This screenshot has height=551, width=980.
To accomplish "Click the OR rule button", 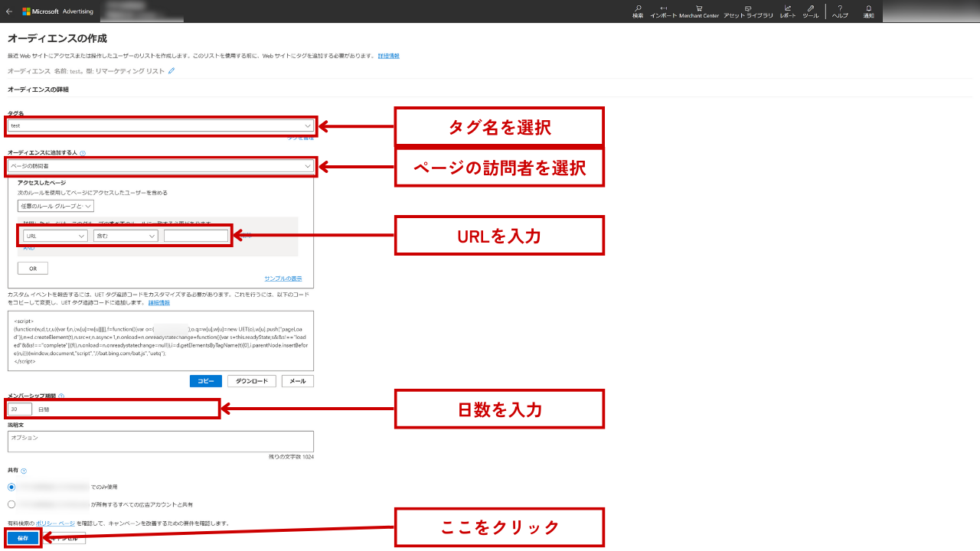I will pos(33,269).
